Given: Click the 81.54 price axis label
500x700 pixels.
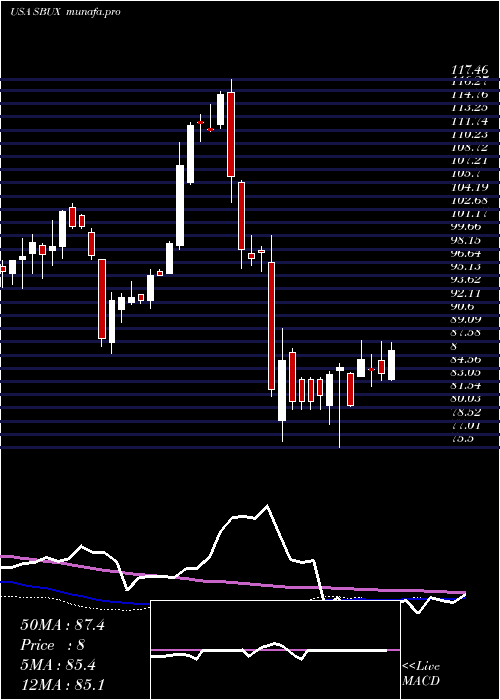Looking at the screenshot, I should coord(468,386).
